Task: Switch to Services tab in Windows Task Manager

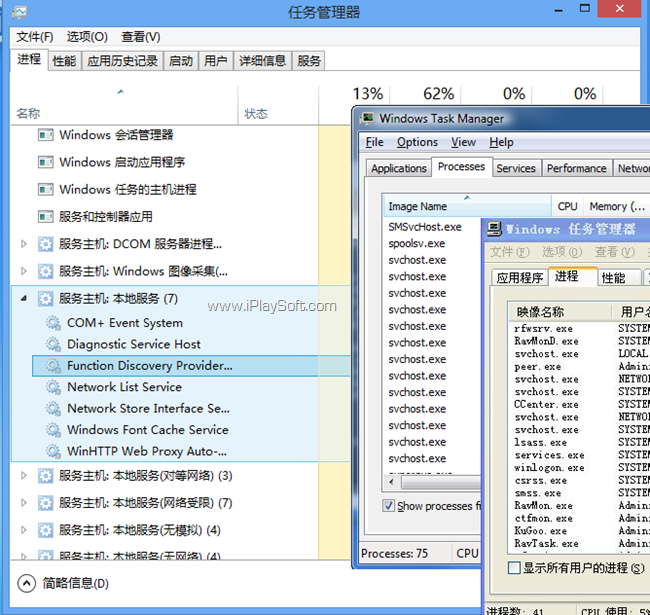Action: 516,168
